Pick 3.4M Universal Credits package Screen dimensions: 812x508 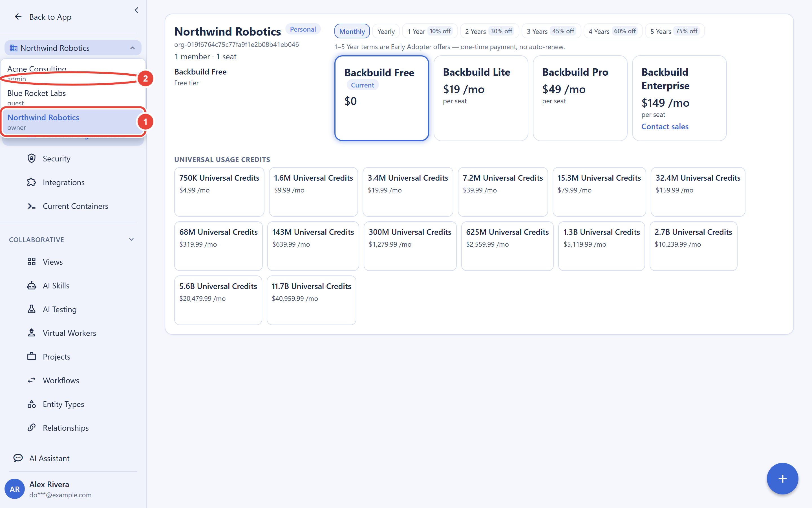tap(408, 192)
